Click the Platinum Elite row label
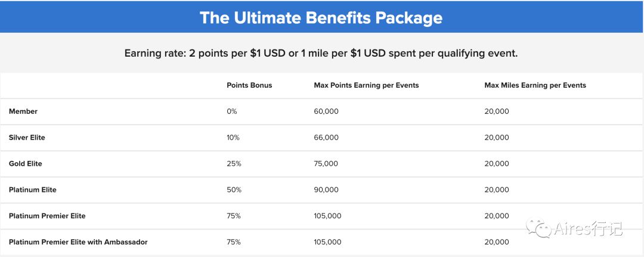644x257 pixels. pos(32,190)
